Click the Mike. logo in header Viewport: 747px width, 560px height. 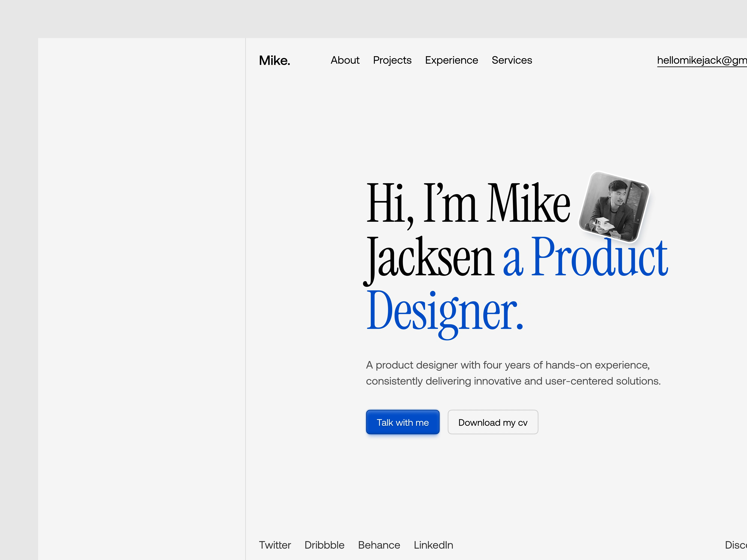pyautogui.click(x=274, y=61)
